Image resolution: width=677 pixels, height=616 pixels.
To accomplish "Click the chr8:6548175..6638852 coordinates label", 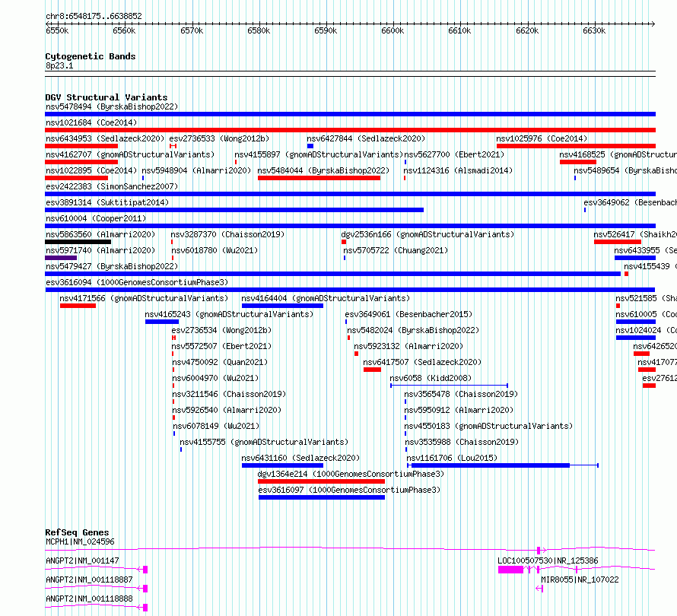I will 94,16.
